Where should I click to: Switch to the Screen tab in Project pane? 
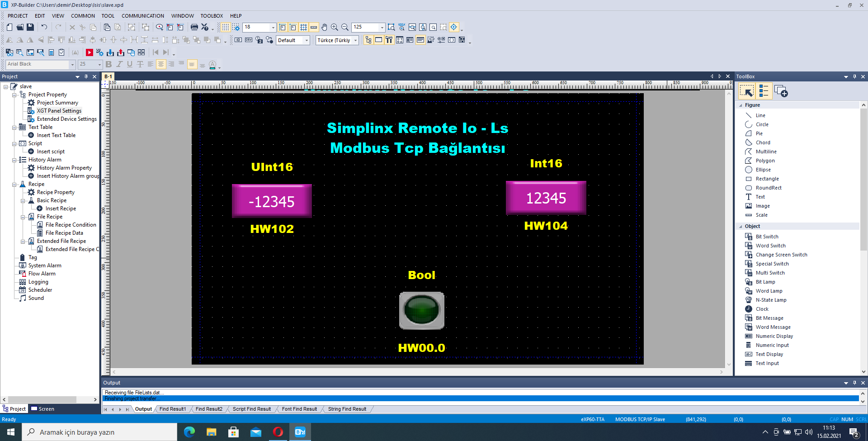pos(42,409)
